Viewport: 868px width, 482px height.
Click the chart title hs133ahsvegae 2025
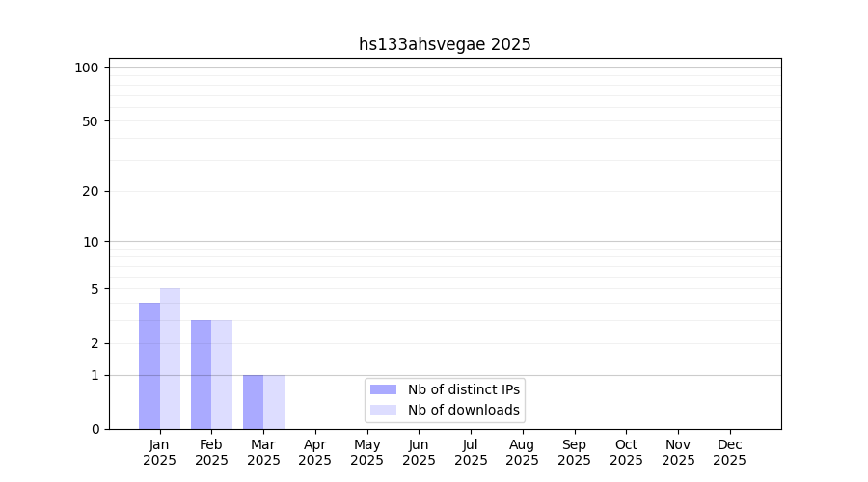[x=445, y=44]
